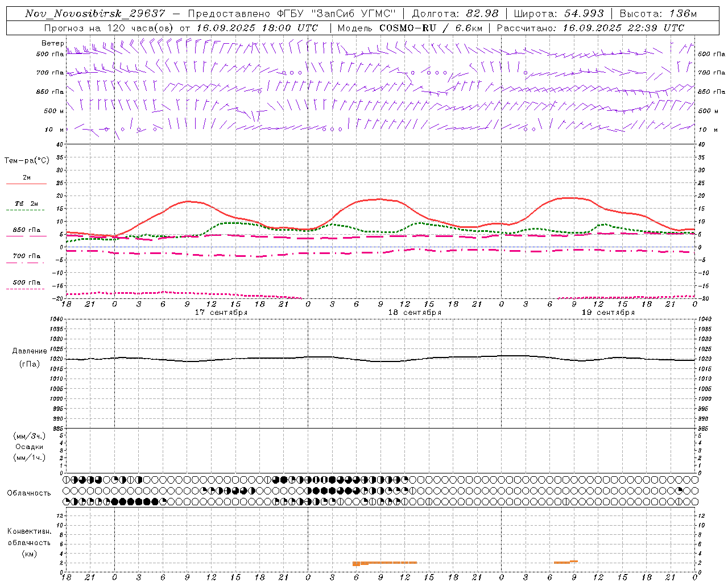Click the (мм/3ч.) precipitation unit label
Image resolution: width=728 pixels, height=582 pixels.
30,436
